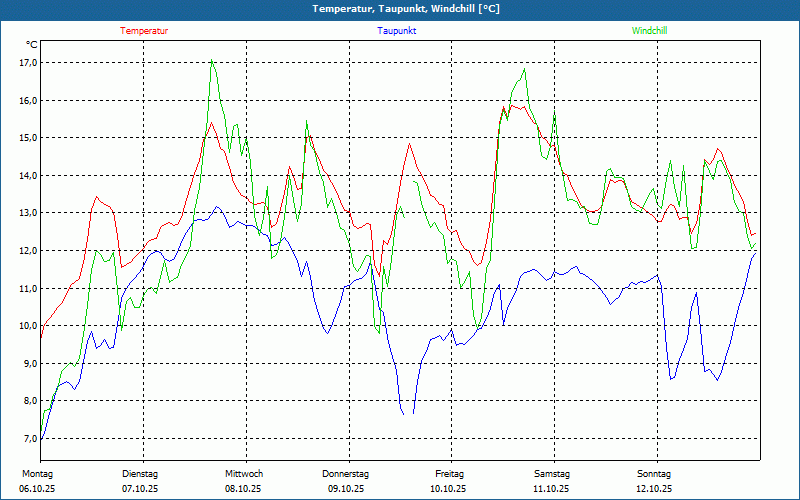Click the 09.10.25 date label
Screen dimensions: 800x500
(x=345, y=489)
